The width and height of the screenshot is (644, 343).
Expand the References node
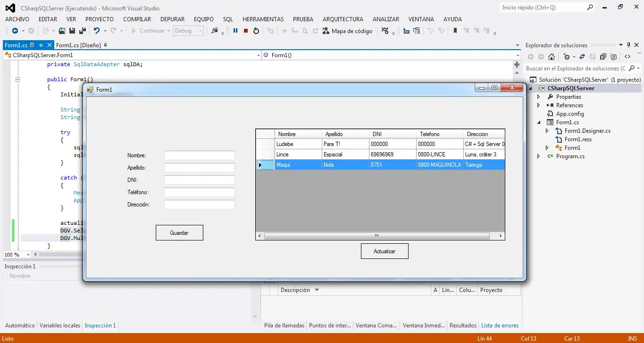point(539,105)
